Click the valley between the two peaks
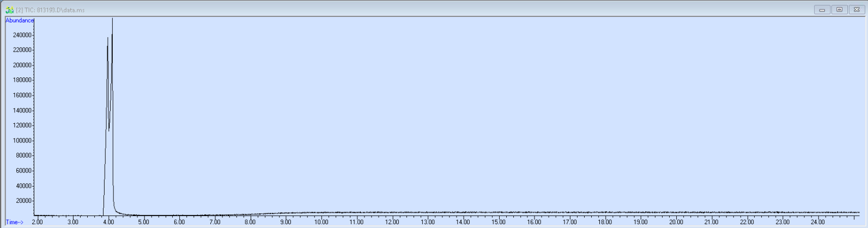Viewport: 868px width, 228px height. (x=109, y=130)
